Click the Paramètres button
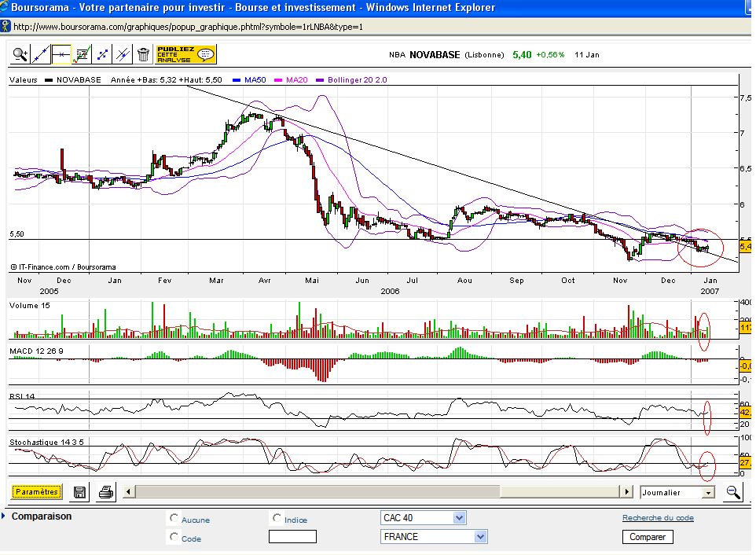The image size is (756, 555). (37, 492)
